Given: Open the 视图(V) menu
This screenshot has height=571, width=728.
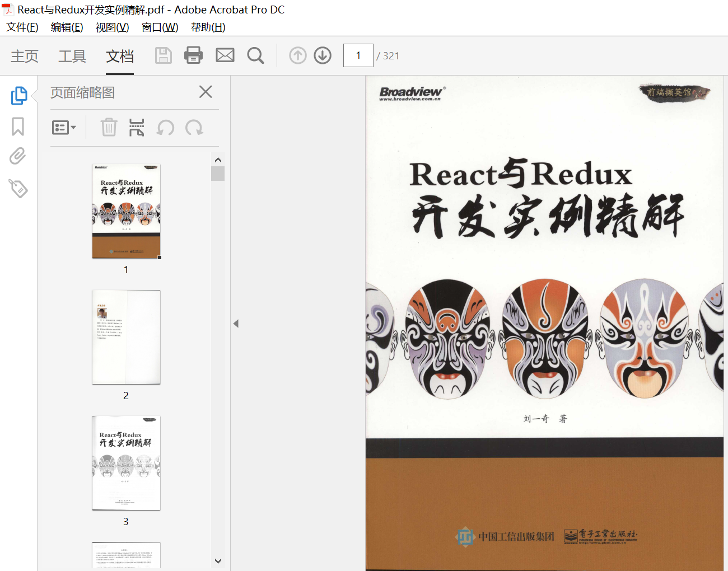Looking at the screenshot, I should (113, 27).
